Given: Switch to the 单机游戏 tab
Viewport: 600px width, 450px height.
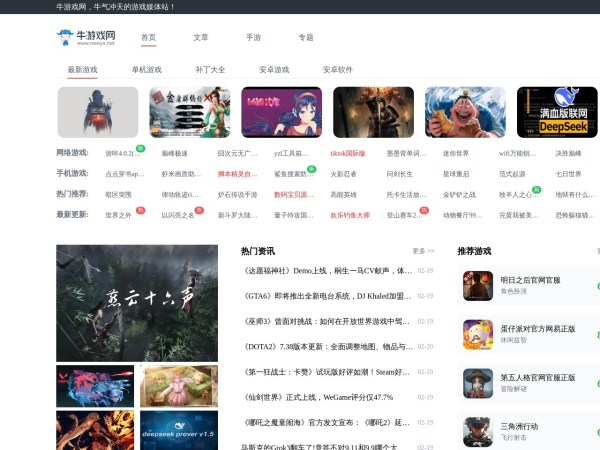Looking at the screenshot, I should 146,70.
